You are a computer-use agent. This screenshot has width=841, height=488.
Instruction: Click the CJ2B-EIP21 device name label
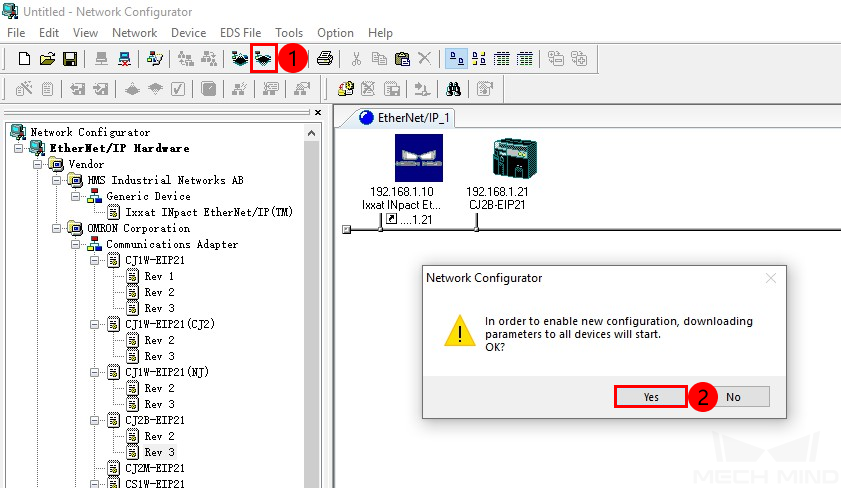point(497,204)
